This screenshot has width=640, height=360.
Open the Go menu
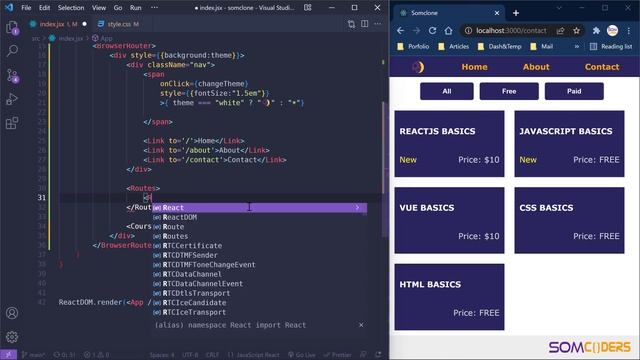click(118, 8)
